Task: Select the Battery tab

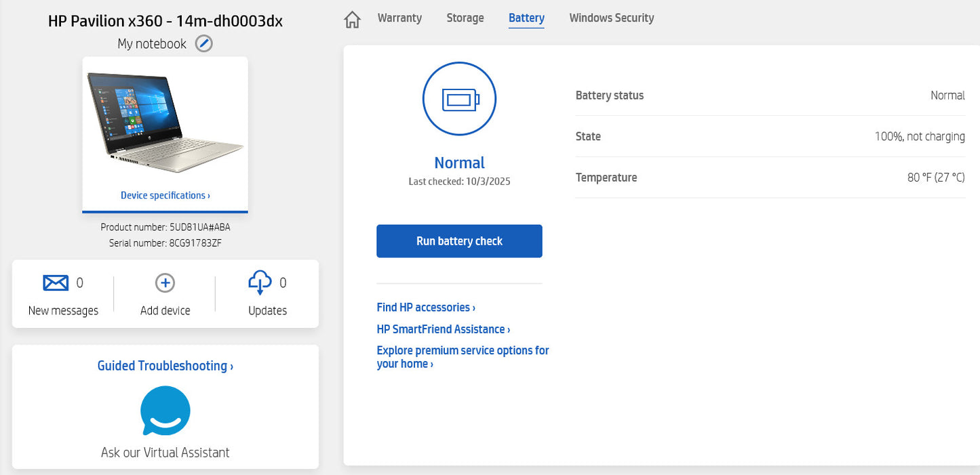Action: [526, 18]
